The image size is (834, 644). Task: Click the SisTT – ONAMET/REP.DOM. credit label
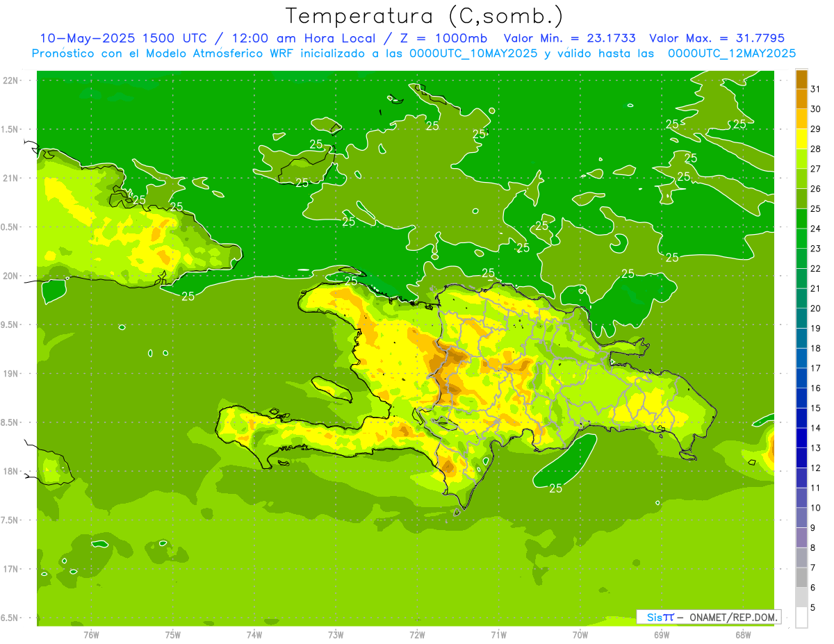pos(709,617)
